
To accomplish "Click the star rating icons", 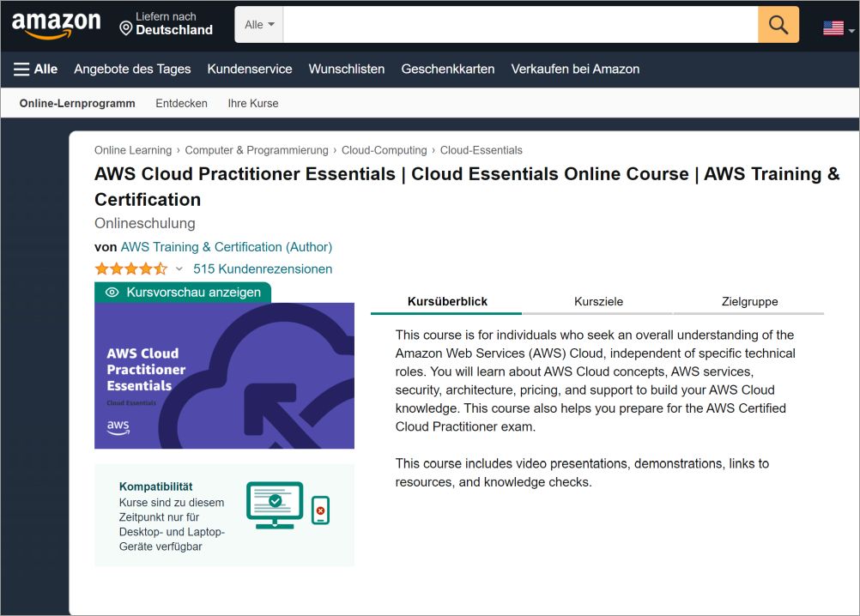I will click(x=130, y=269).
